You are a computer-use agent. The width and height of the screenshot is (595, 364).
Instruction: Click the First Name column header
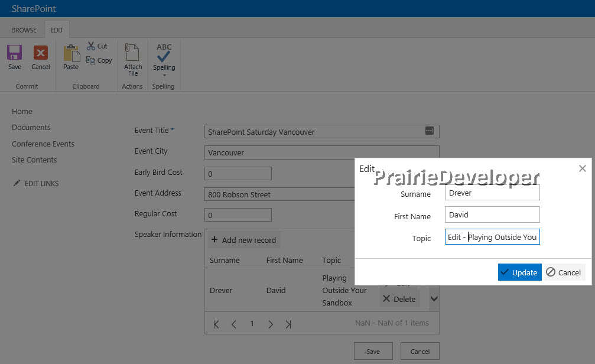pyautogui.click(x=285, y=260)
